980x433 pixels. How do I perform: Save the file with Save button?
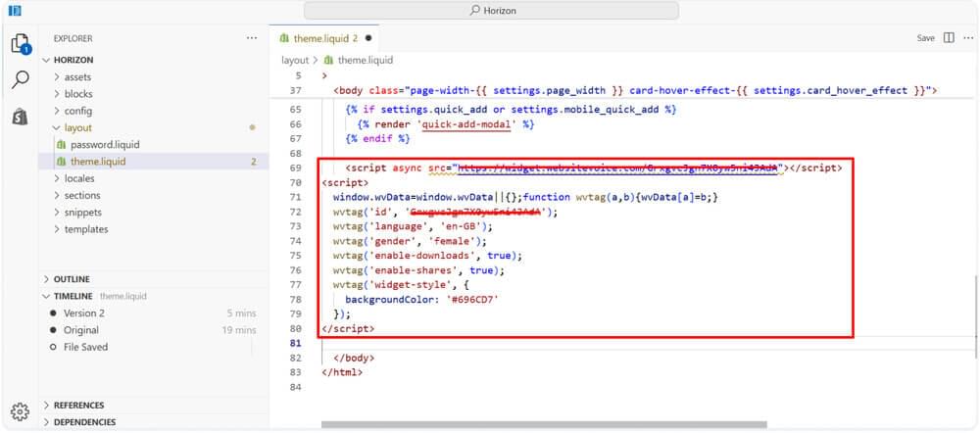[926, 38]
